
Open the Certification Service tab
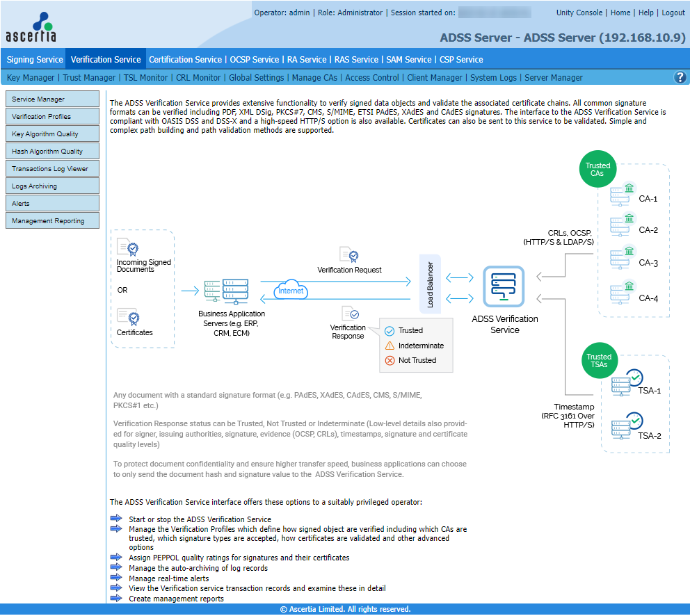185,59
